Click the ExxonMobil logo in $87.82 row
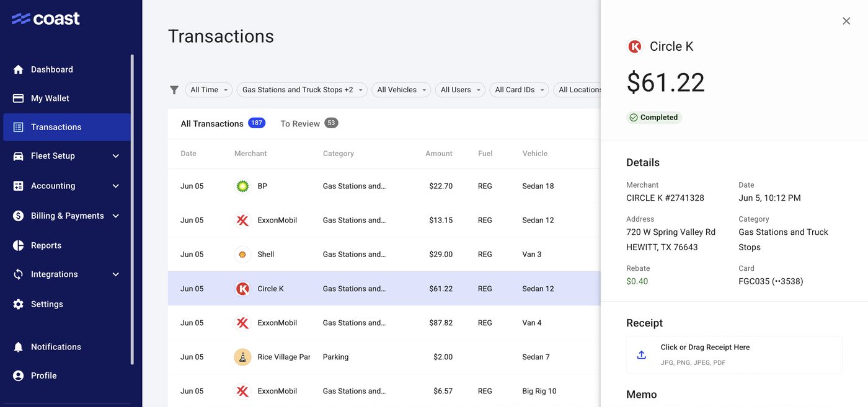868x407 pixels. point(243,323)
